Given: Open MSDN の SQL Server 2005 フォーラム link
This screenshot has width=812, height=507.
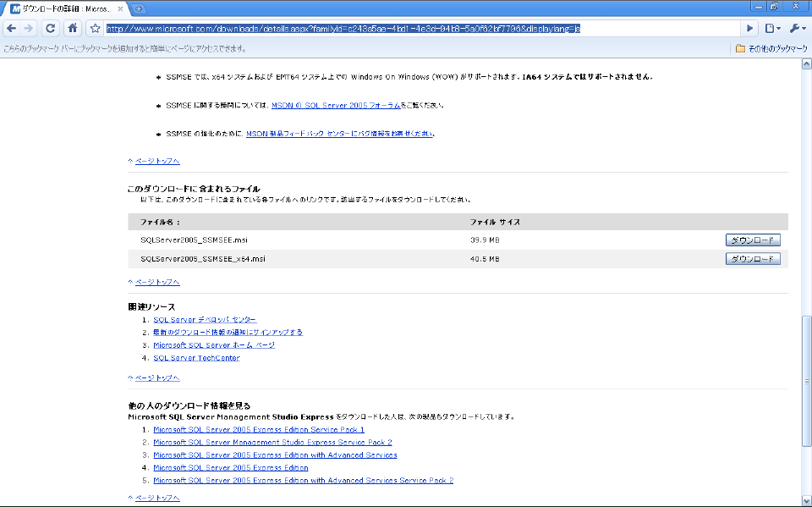Looking at the screenshot, I should click(336, 105).
